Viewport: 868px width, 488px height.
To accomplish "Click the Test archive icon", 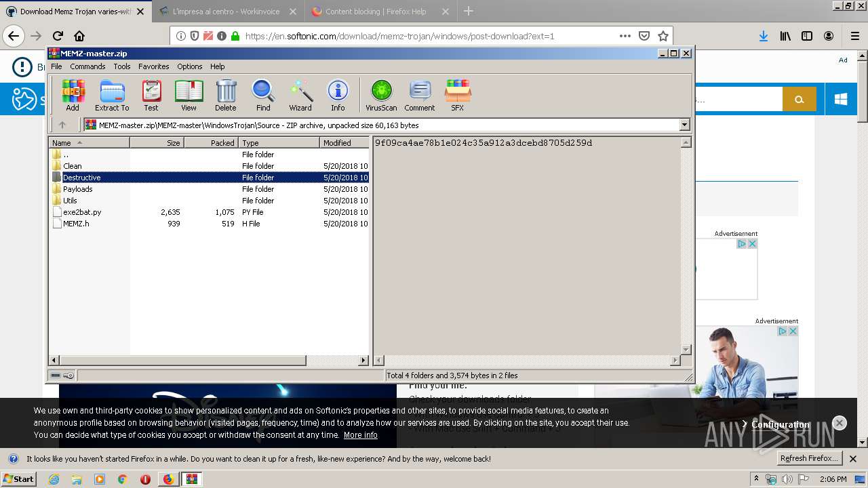I will coord(151,95).
